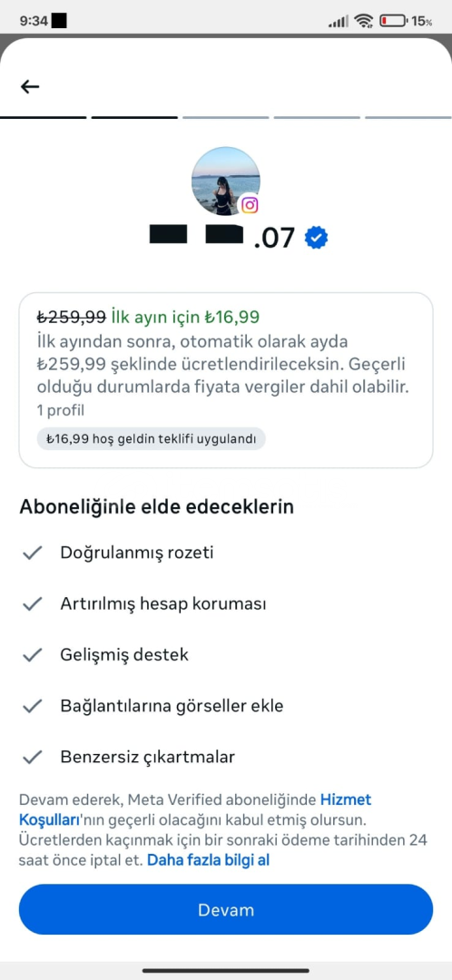
Task: Click the blue verified badge icon
Action: coord(317,238)
